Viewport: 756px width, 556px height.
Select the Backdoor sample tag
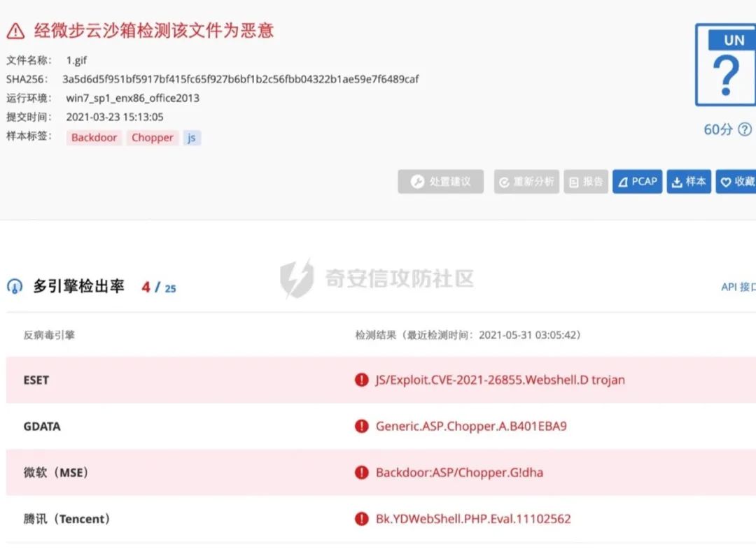(x=94, y=138)
